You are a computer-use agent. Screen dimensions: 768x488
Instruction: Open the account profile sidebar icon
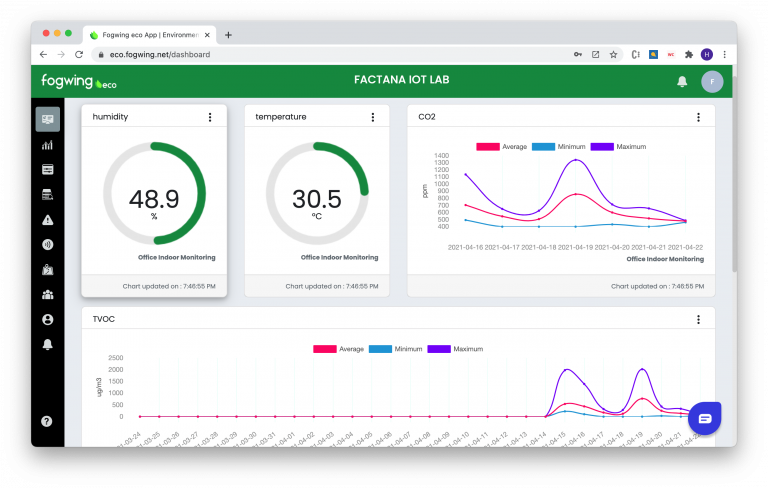[47, 319]
